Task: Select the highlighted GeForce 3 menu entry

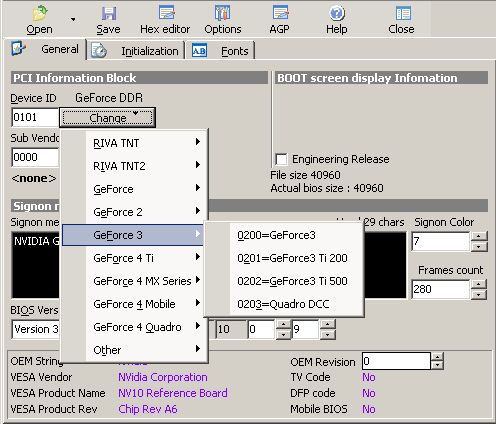Action: pyautogui.click(x=133, y=235)
